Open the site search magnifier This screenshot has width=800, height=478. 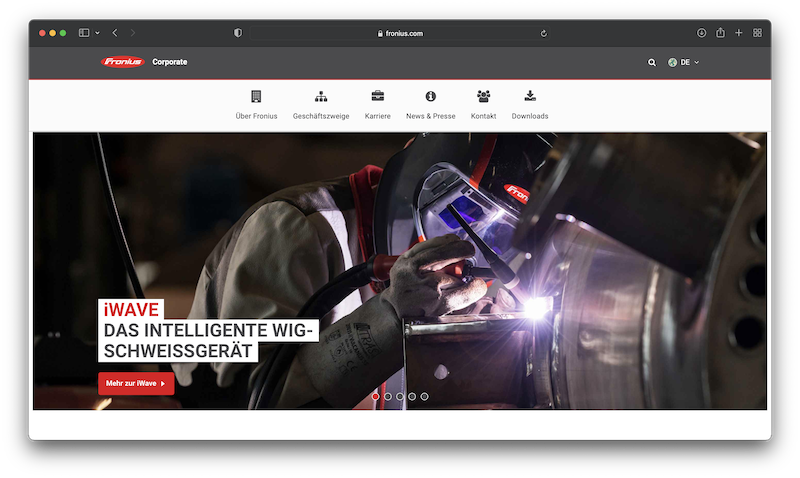pyautogui.click(x=652, y=62)
